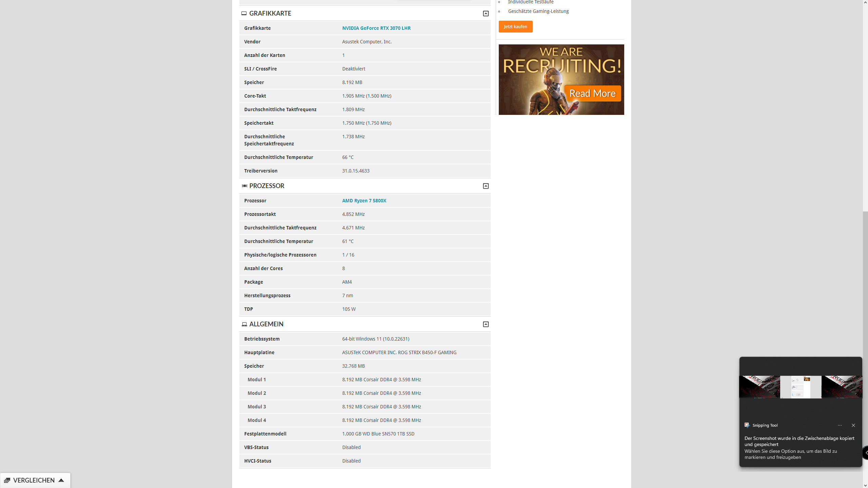The height and width of the screenshot is (488, 868).
Task: Collapse the ALLGEMEIN section
Action: pos(486,324)
